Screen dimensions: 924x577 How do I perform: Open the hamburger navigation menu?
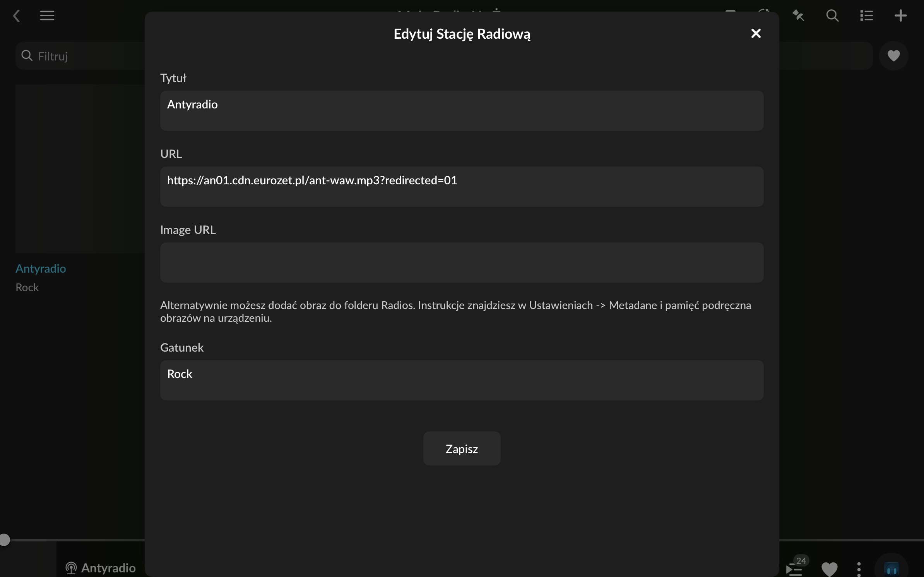click(47, 16)
